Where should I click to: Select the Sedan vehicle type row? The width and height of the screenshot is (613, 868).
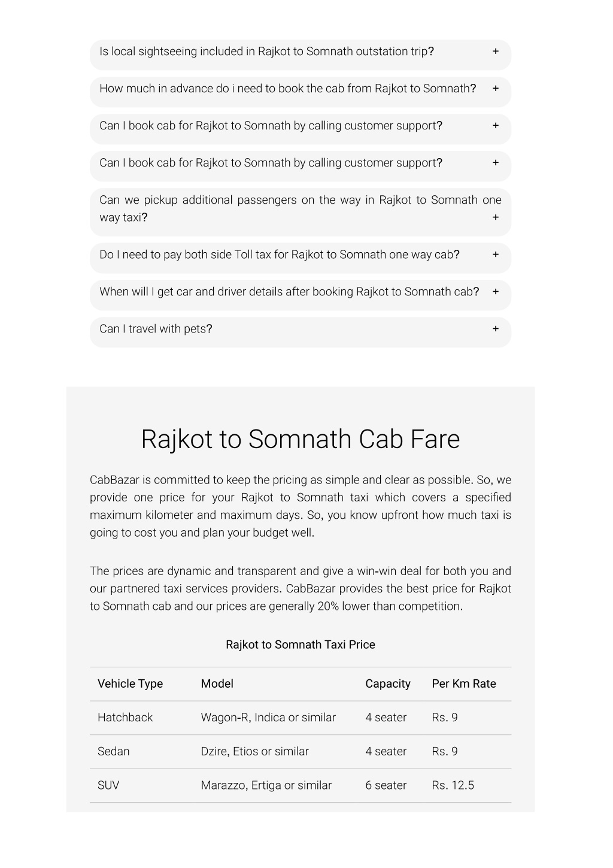point(301,752)
